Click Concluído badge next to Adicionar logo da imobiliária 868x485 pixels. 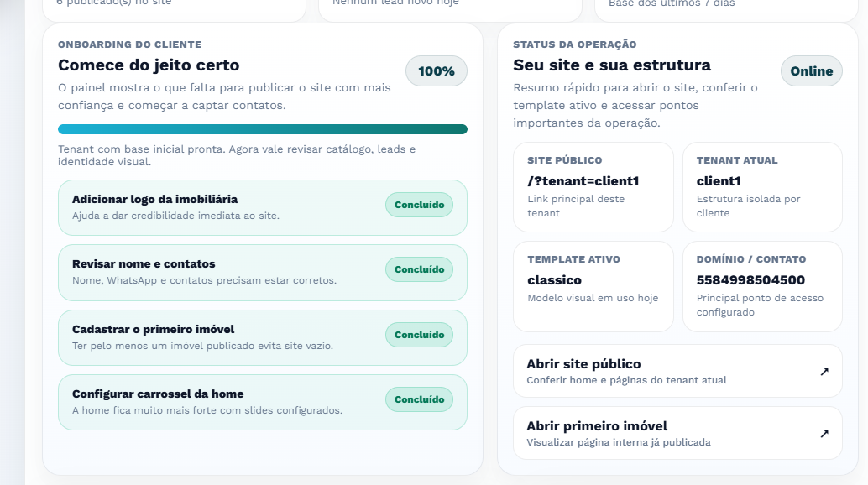(418, 205)
